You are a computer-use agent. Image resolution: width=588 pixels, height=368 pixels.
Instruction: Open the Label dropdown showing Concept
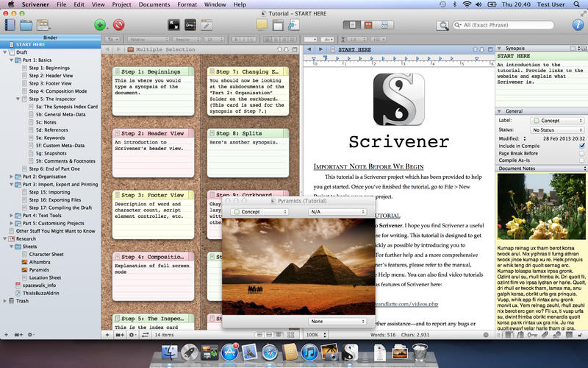point(557,120)
